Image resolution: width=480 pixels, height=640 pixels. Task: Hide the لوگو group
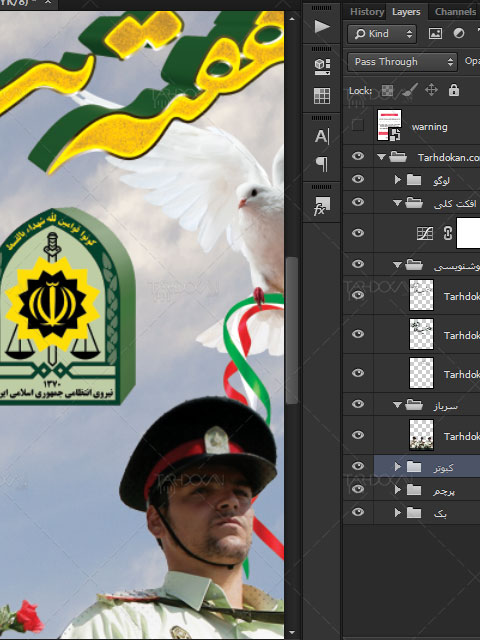(358, 179)
